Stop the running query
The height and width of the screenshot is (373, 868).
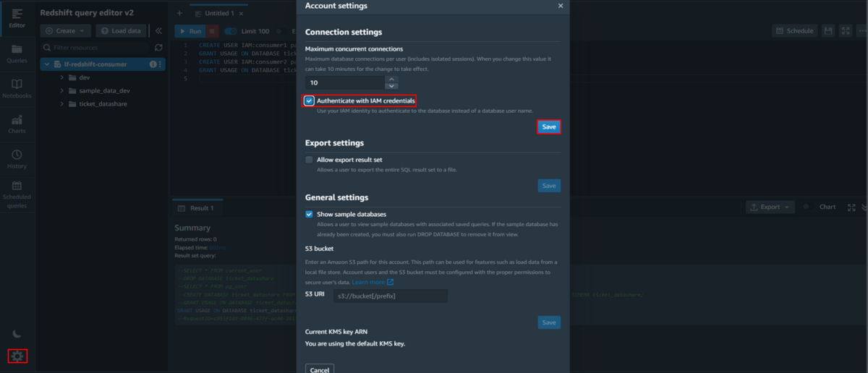(212, 31)
